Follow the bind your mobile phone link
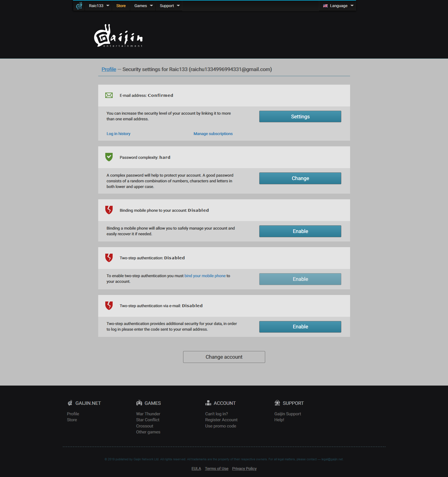Screen dimensions: 448x477 [205, 276]
